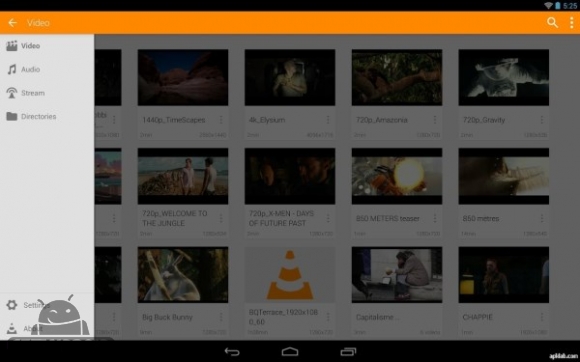Open the 720p_WELCOME TO THE JUNGLE thumbnail
The image size is (580, 362).
point(183,176)
